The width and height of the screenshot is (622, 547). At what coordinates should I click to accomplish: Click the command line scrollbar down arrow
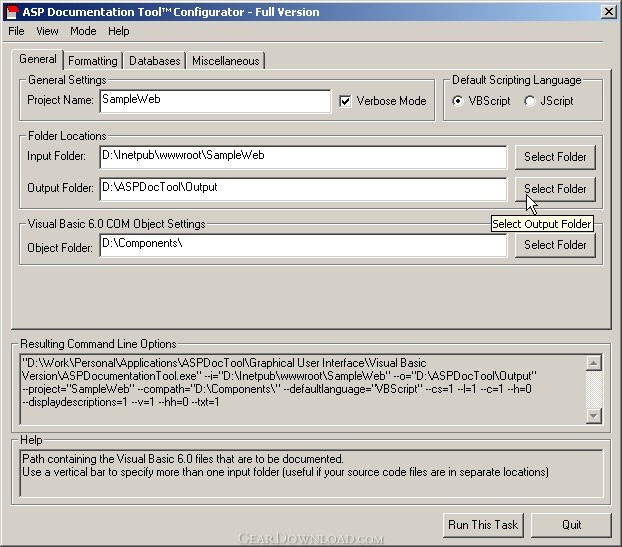(594, 416)
